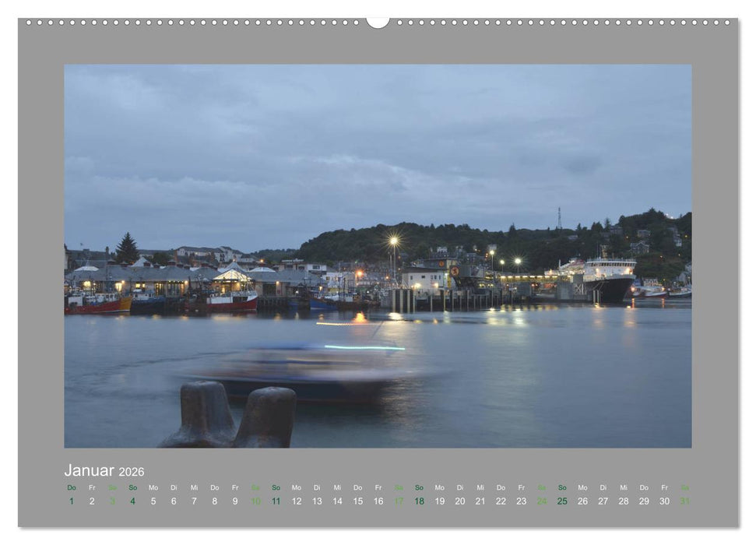
Task: Select date 1 under the Do column
Action: (x=70, y=501)
